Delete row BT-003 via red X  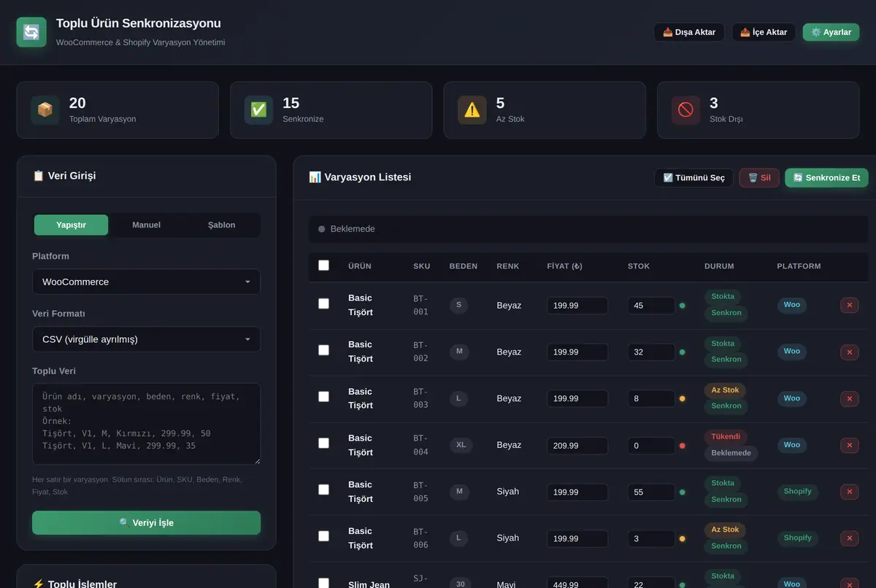tap(849, 398)
